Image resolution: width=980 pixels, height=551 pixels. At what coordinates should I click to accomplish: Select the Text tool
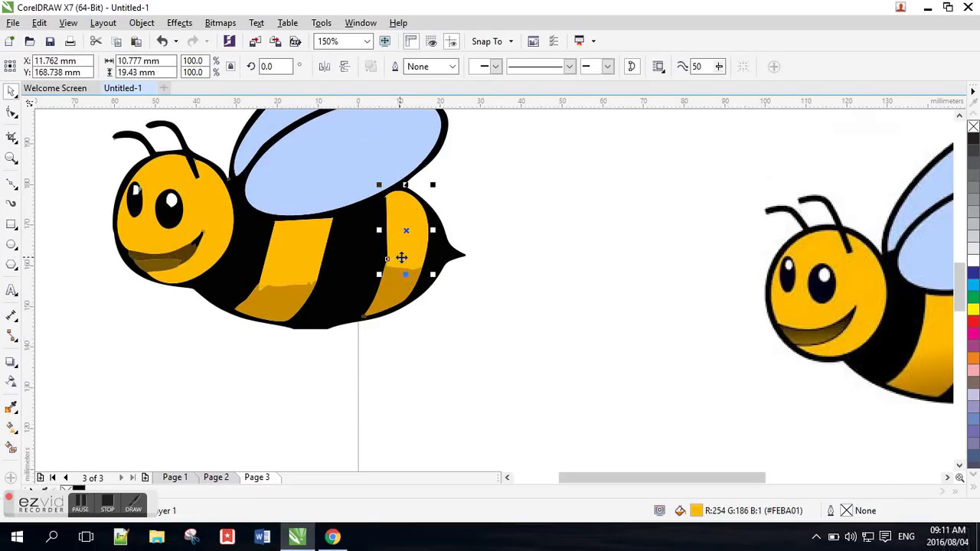pos(11,290)
